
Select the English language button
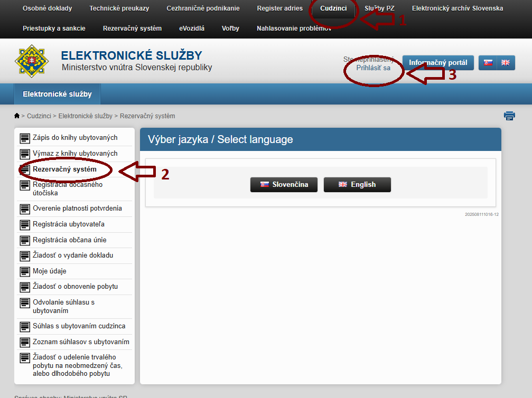(357, 185)
